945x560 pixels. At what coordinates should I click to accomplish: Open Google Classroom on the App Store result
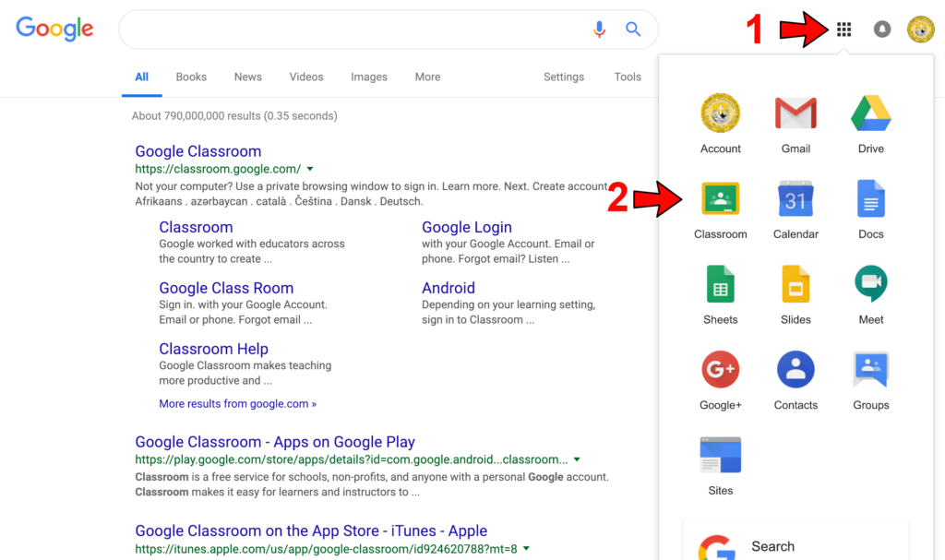point(311,531)
